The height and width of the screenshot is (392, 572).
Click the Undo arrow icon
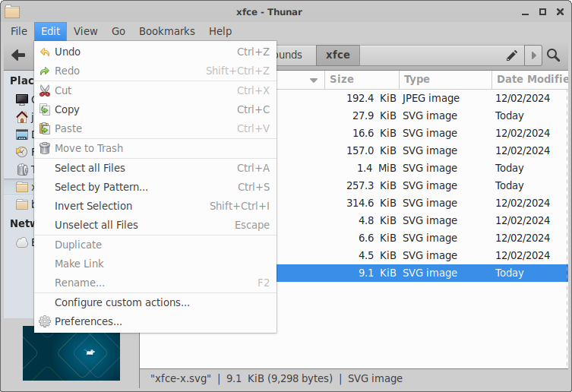click(x=45, y=52)
